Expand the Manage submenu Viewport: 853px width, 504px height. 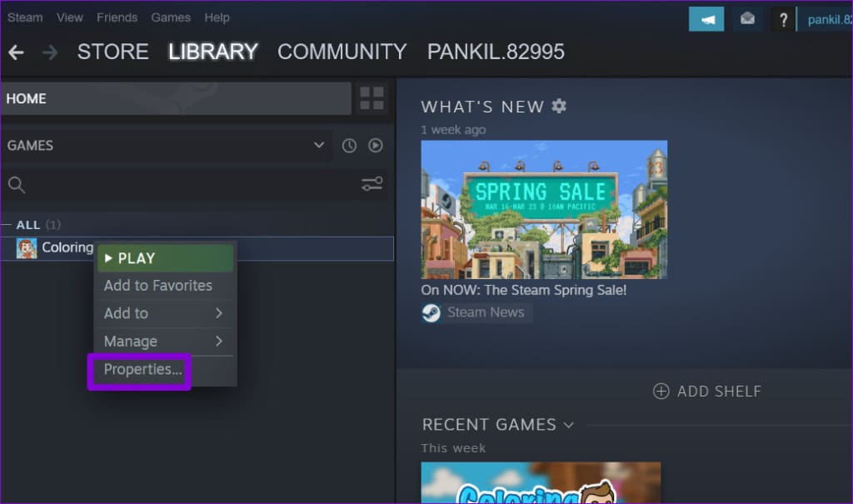tap(164, 341)
